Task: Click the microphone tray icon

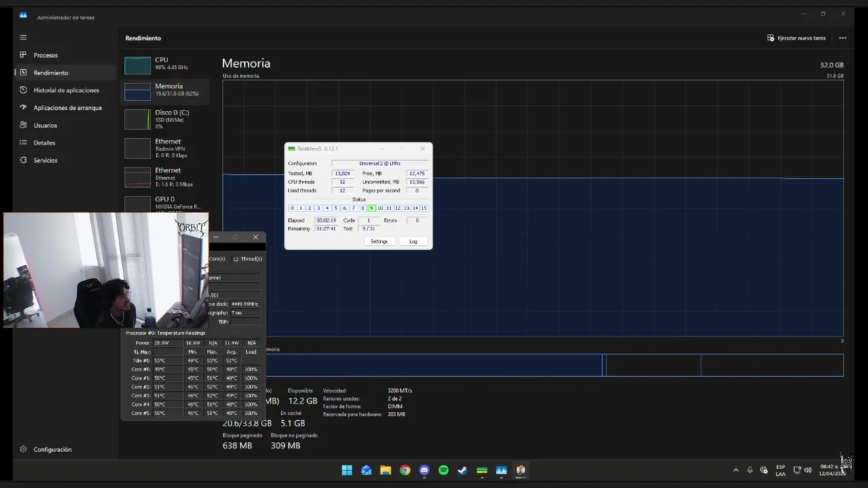Action: [750, 470]
